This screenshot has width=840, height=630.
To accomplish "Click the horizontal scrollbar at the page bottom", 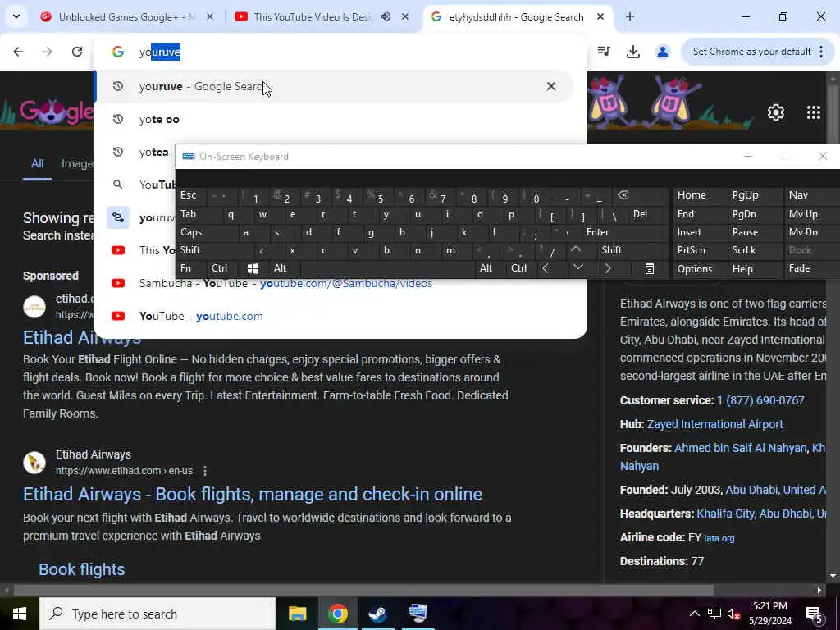I will point(363,591).
